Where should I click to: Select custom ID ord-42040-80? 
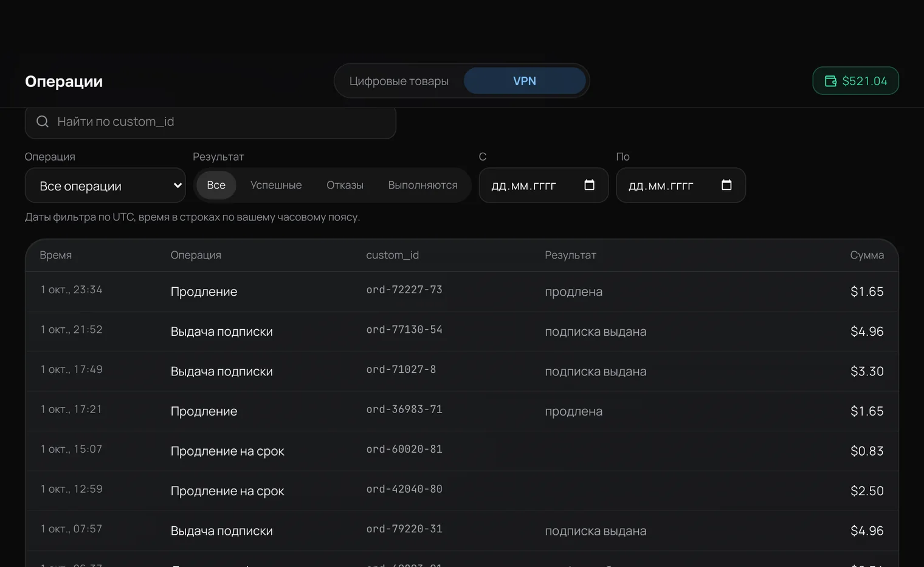pos(404,489)
